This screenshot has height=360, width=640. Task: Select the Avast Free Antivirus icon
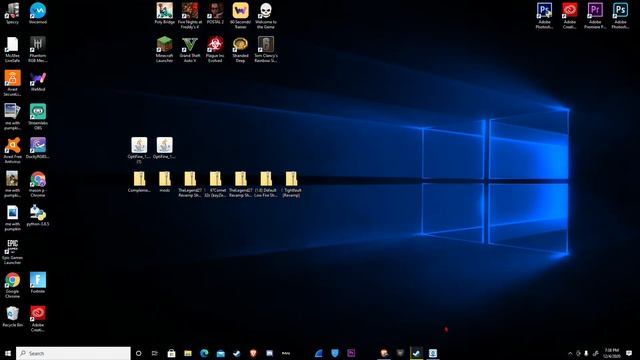tap(12, 150)
